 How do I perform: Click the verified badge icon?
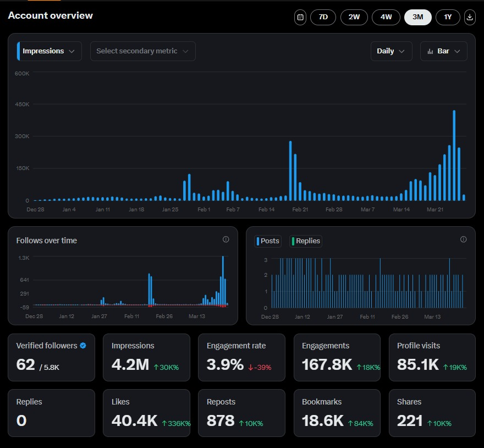tap(83, 346)
